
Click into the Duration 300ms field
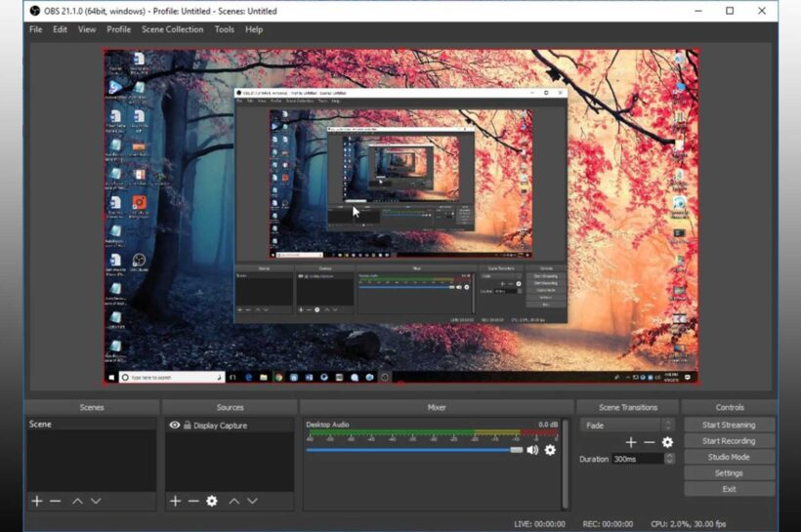[x=638, y=459]
